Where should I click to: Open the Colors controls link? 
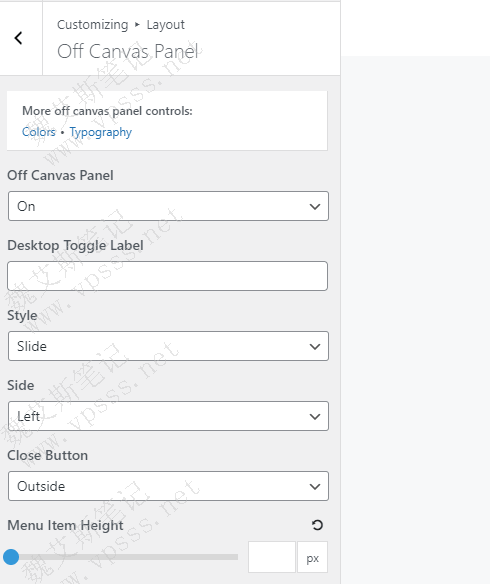(39, 132)
